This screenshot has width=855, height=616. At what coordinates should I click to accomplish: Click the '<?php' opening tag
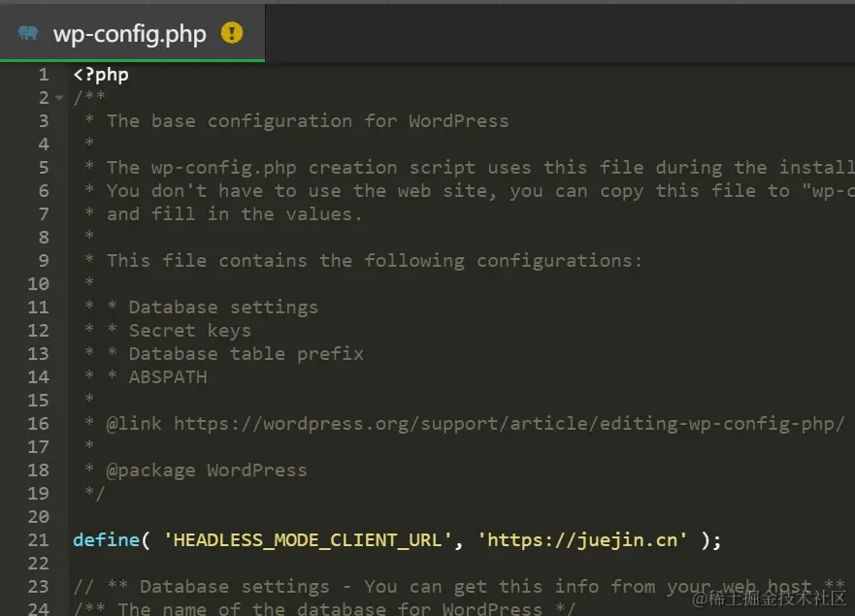(101, 75)
